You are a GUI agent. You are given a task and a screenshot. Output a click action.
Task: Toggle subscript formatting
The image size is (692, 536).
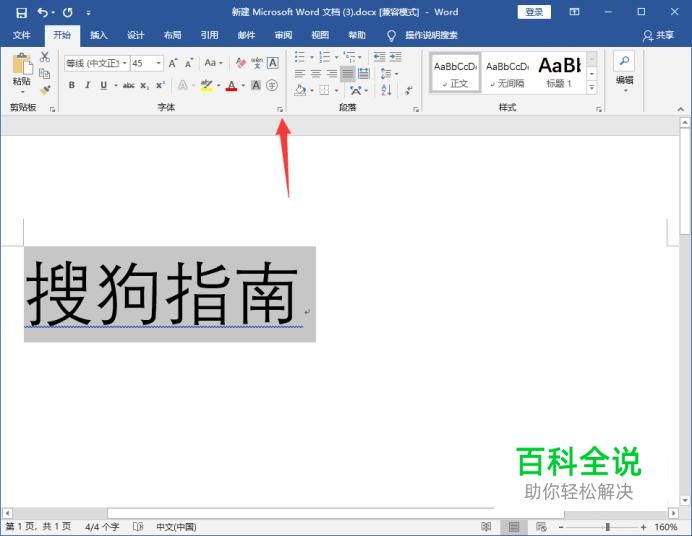click(144, 86)
